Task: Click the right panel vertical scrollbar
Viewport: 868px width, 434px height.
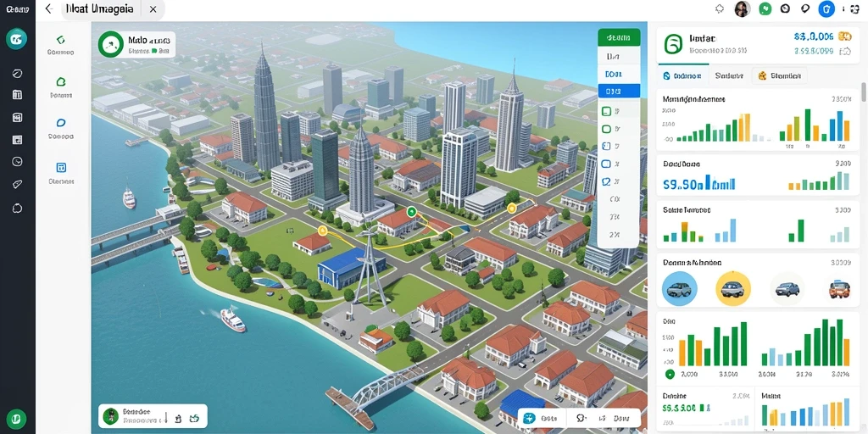Action: pos(864,92)
